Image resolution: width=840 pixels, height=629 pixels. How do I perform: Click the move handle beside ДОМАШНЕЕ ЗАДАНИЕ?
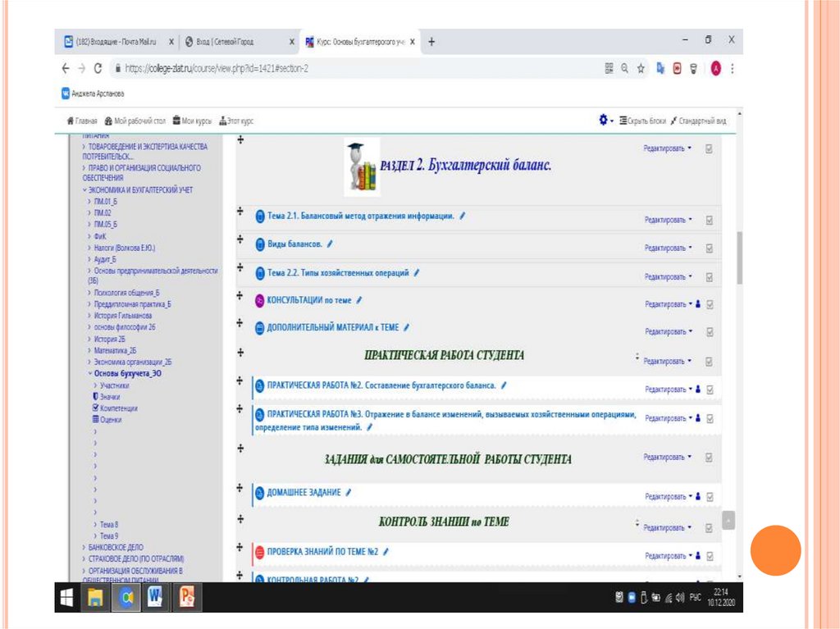(240, 488)
